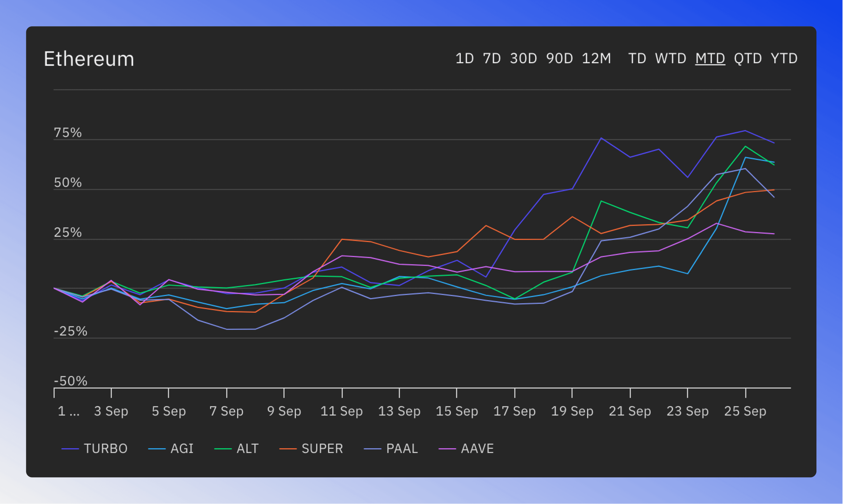Click the 7 Sep axis label
This screenshot has width=843, height=504.
click(x=227, y=411)
